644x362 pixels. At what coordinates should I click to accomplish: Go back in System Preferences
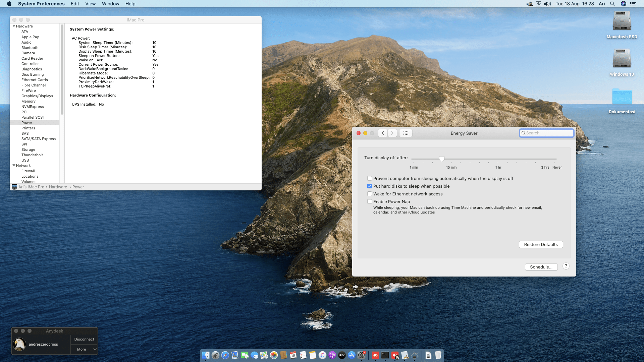click(x=383, y=133)
